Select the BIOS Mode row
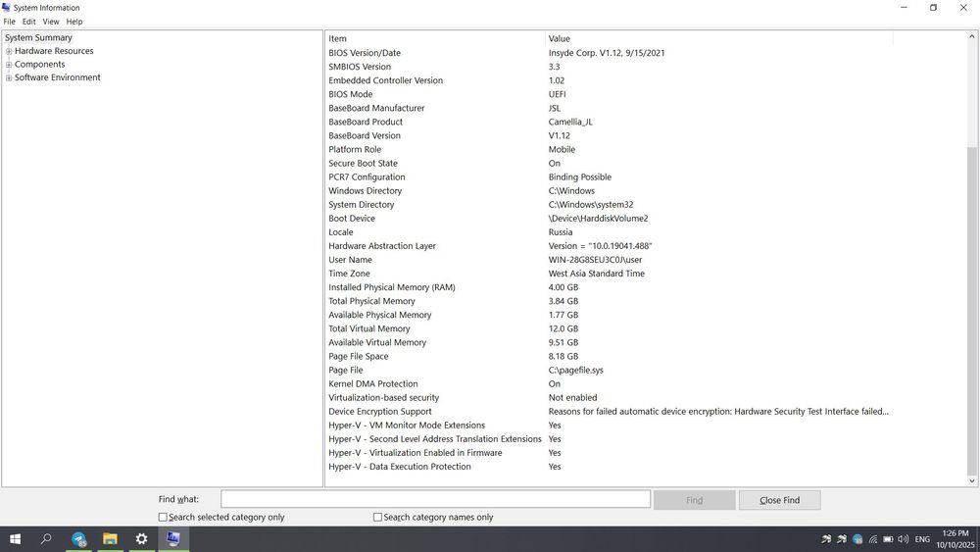Viewport: 980px width, 552px height. [610, 94]
